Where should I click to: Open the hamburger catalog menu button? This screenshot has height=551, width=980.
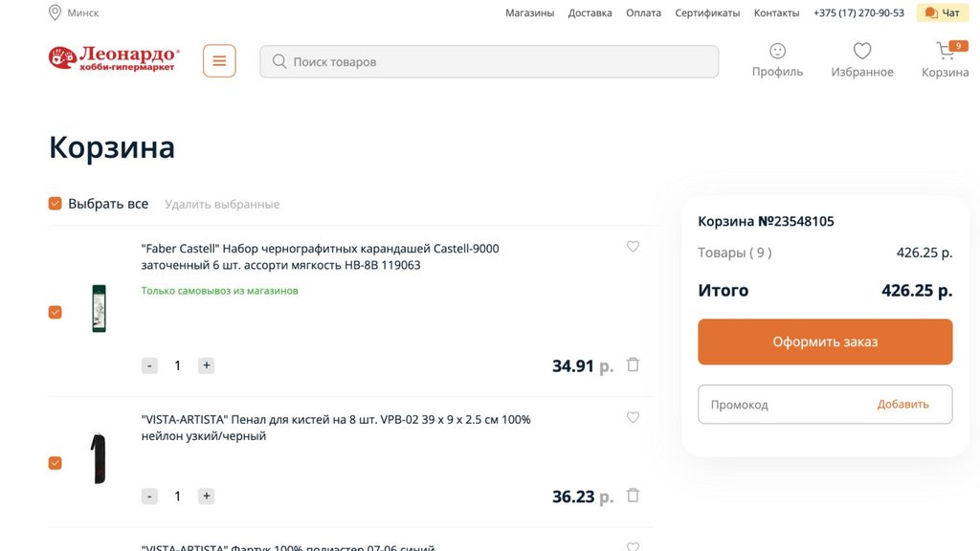coord(219,61)
